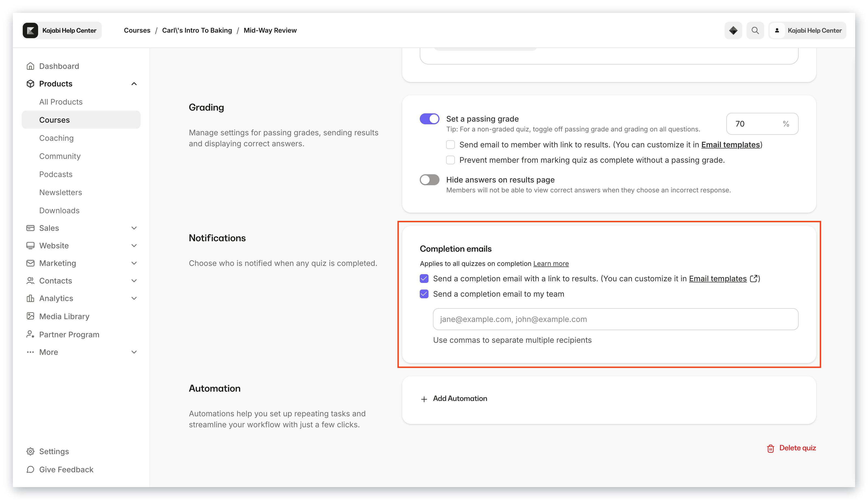This screenshot has height=500, width=868.
Task: Click the Add Automation button
Action: [453, 398]
